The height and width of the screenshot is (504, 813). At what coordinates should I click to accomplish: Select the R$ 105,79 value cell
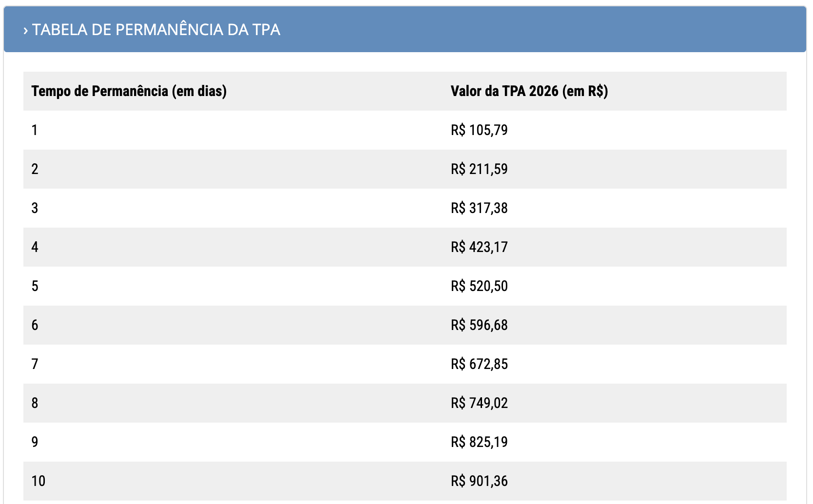[x=479, y=130]
